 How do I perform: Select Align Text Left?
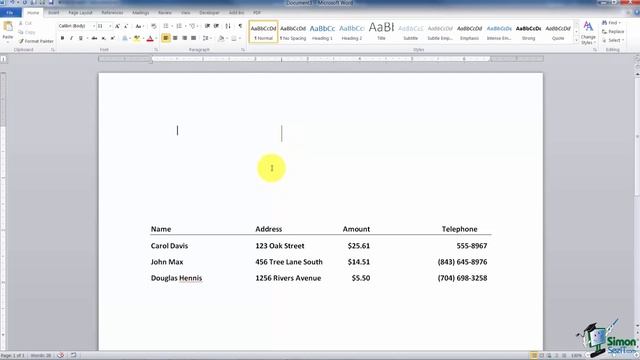(166, 38)
